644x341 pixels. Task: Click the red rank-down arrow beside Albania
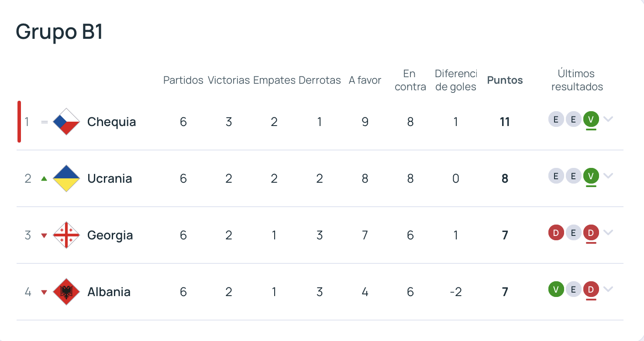click(x=44, y=292)
